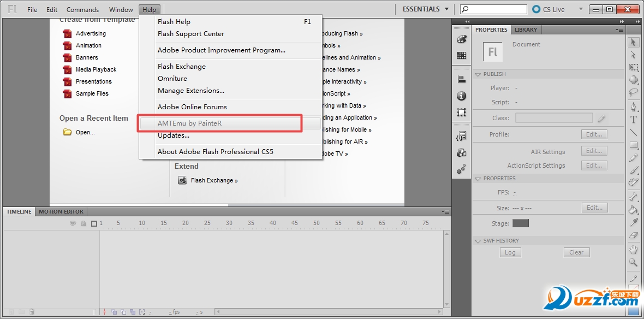Image resolution: width=644 pixels, height=319 pixels.
Task: Open the Code Snippets panel icon
Action: click(x=462, y=137)
